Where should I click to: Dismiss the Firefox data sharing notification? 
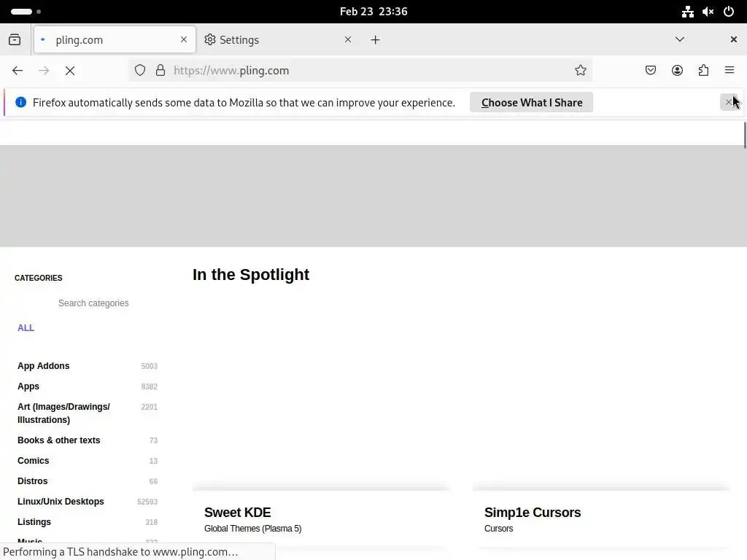click(729, 102)
